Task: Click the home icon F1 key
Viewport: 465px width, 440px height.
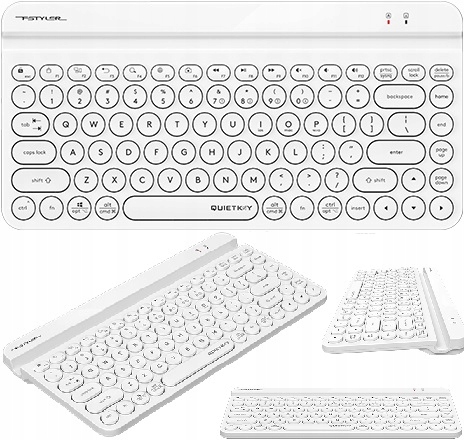Action: click(x=51, y=73)
